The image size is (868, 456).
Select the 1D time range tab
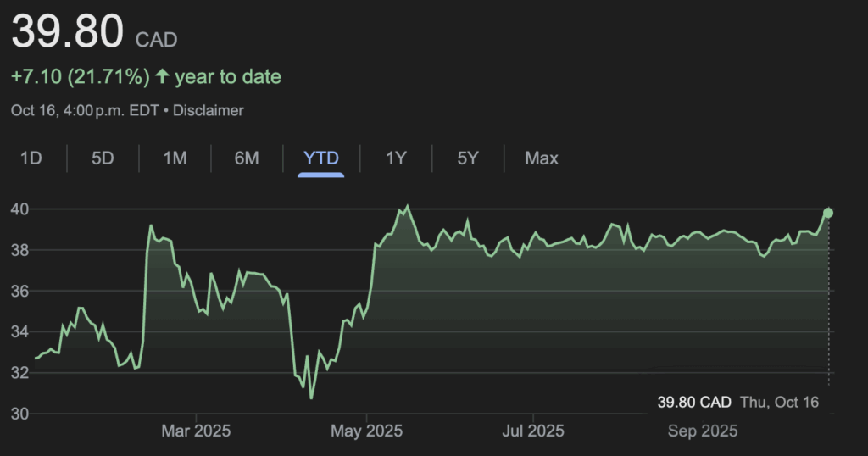point(31,158)
